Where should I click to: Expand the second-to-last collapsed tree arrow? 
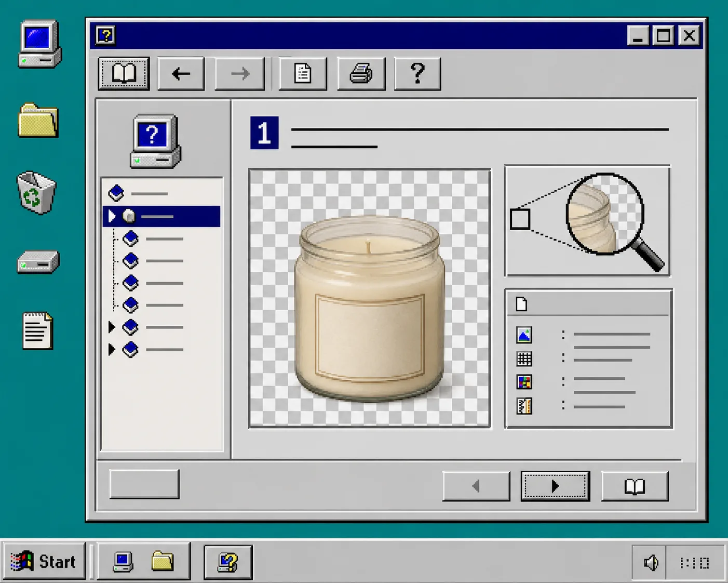tap(111, 327)
